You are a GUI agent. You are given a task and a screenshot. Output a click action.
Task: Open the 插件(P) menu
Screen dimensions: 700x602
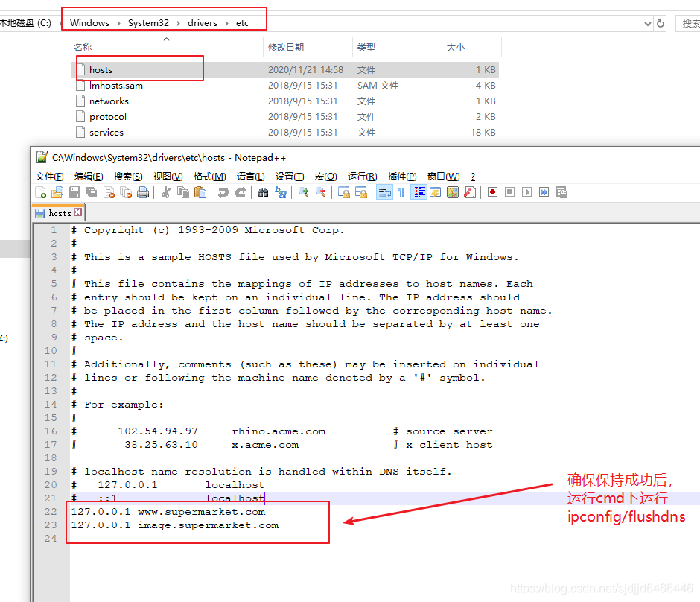(x=402, y=177)
